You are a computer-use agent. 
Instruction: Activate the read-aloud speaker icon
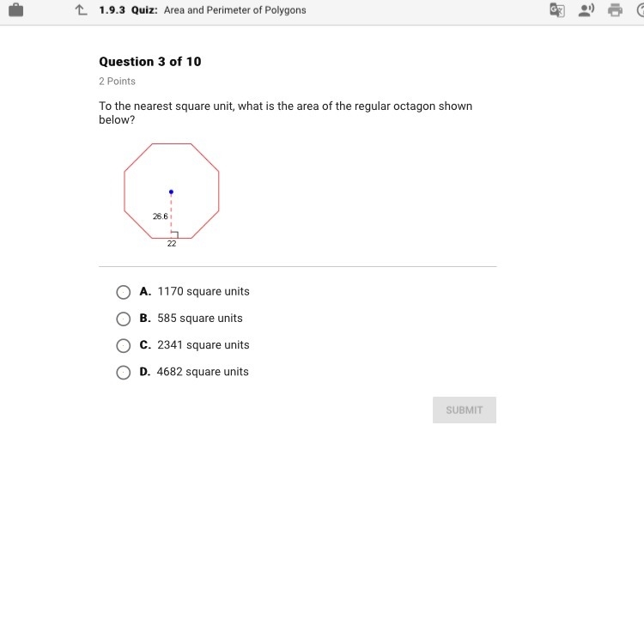(586, 9)
